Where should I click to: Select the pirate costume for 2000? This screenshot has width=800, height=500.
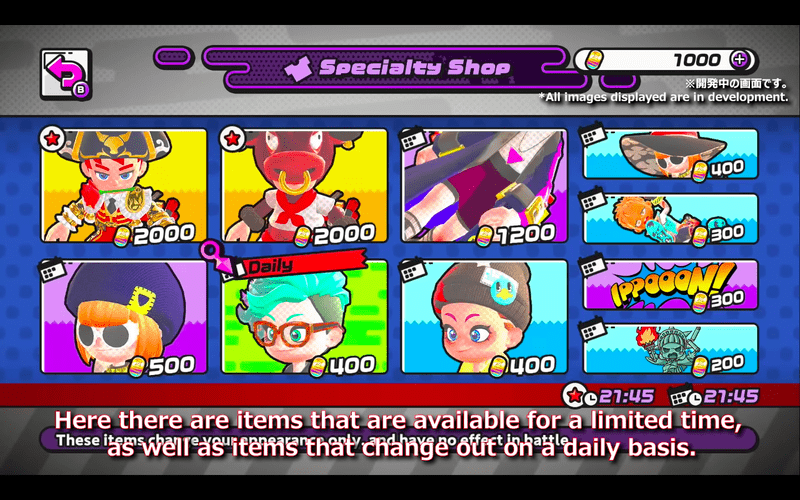coord(124,186)
